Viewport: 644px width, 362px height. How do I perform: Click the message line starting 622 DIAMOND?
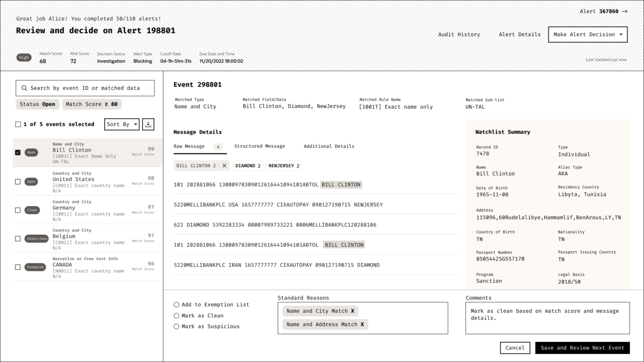(275, 225)
